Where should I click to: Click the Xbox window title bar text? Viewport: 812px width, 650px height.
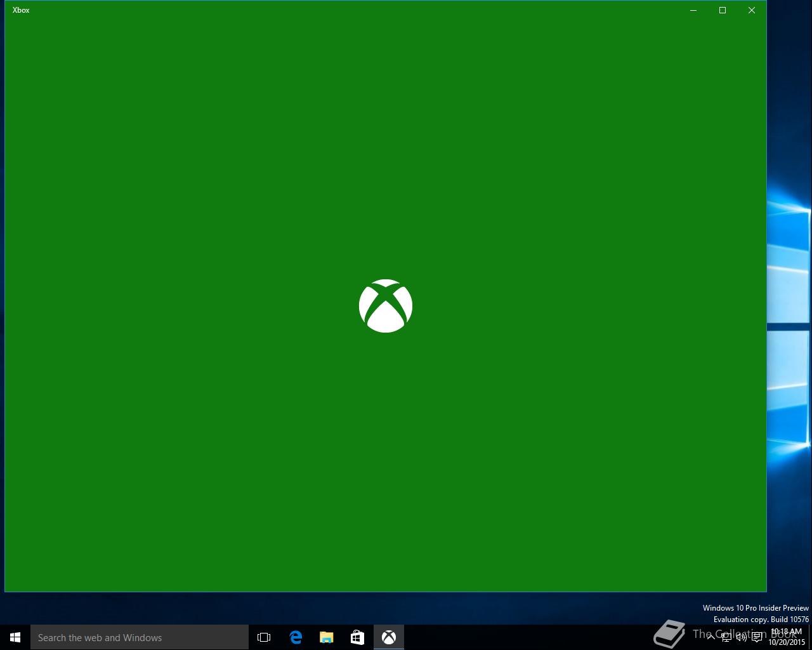coord(21,10)
